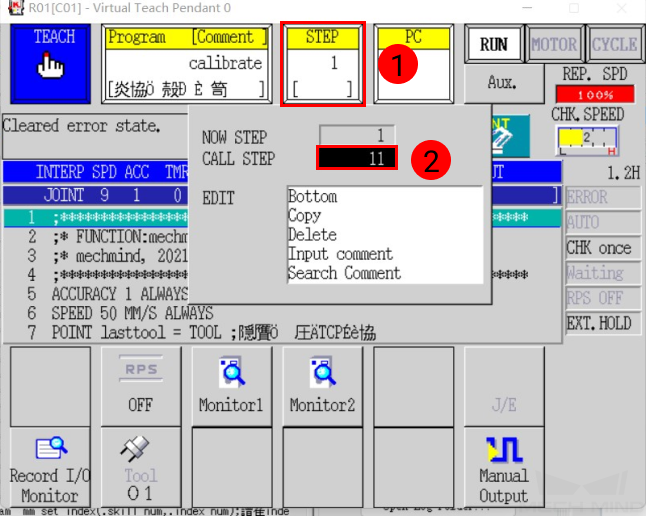646x516 pixels.
Task: Click the Cleared error state message
Action: coord(81,126)
